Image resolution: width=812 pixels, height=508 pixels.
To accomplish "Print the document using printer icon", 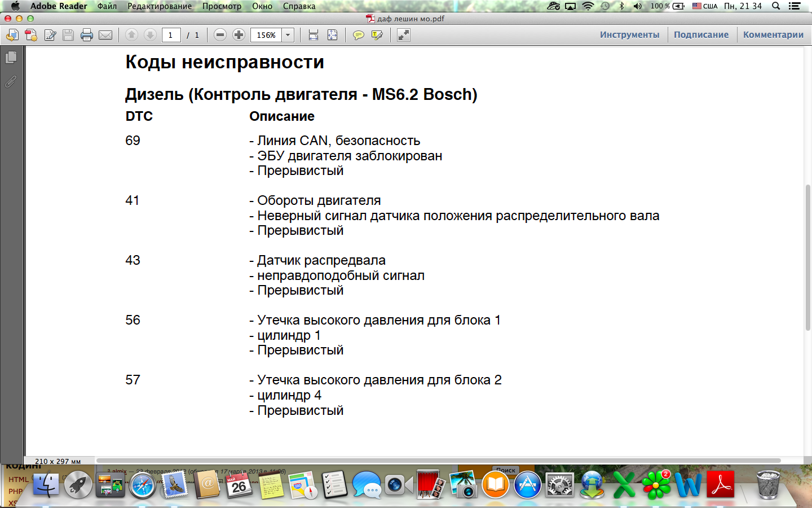I will [x=87, y=35].
